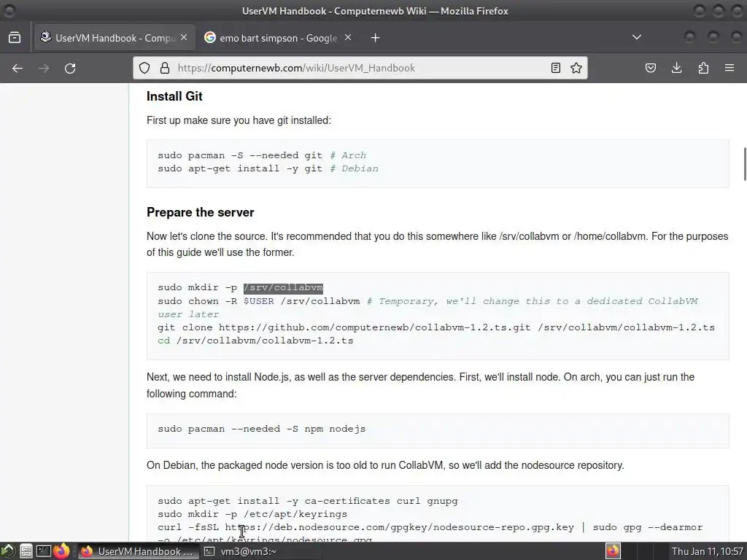Image resolution: width=747 pixels, height=560 pixels.
Task: Switch to vm3@vm3:~ terminal taskbar window
Action: coord(261,551)
